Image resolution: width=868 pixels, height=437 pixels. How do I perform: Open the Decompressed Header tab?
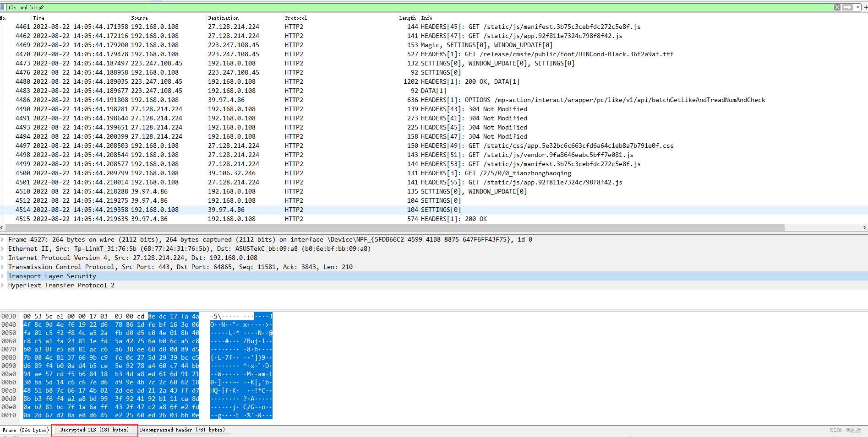tap(183, 430)
